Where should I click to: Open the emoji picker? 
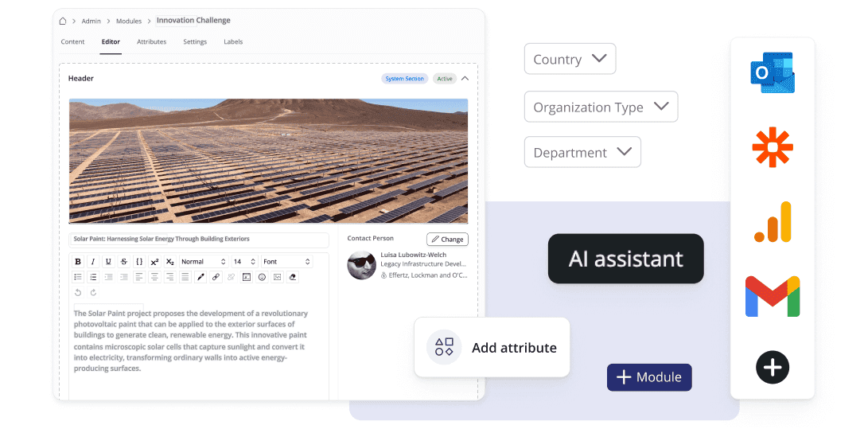point(262,277)
